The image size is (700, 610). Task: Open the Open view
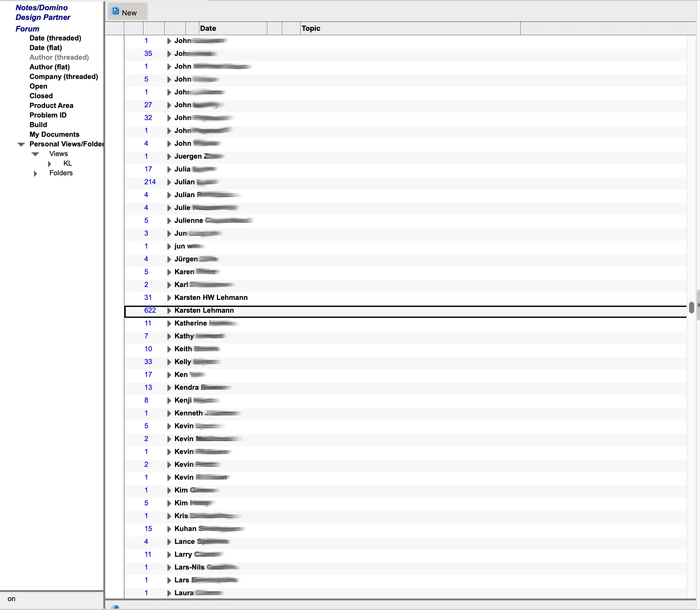(x=38, y=86)
